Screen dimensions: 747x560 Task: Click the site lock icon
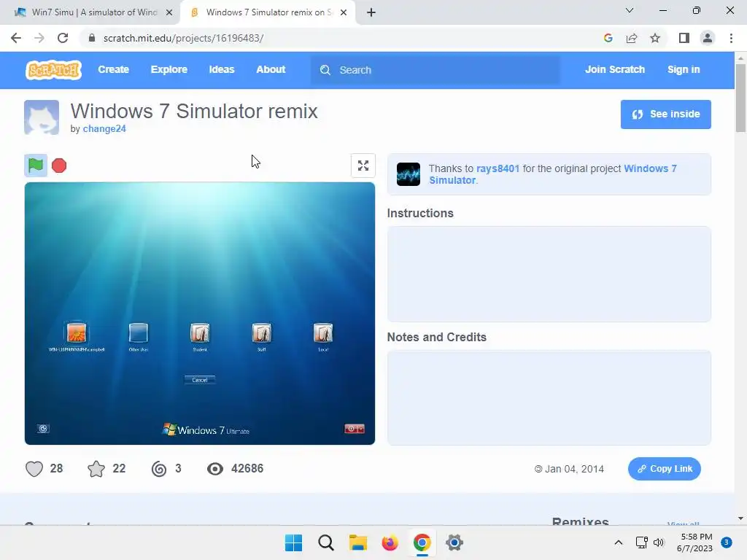click(92, 38)
